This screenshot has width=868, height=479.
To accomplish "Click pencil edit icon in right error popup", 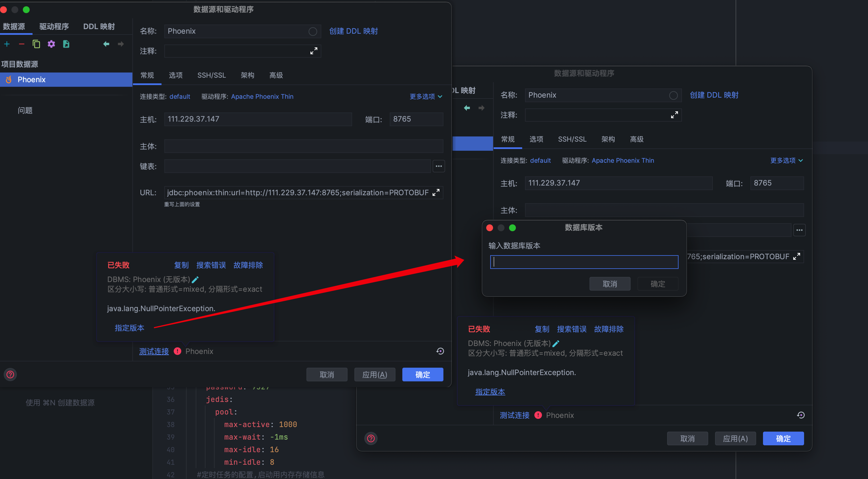I will pyautogui.click(x=556, y=343).
